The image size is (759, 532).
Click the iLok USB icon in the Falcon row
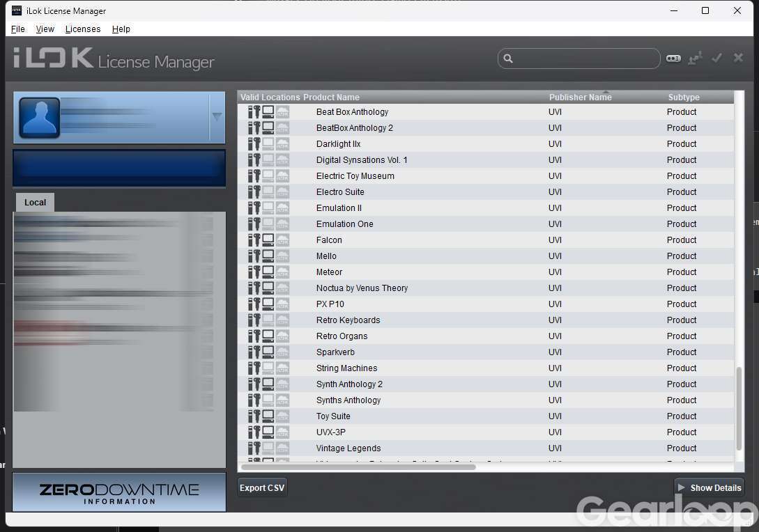(254, 240)
